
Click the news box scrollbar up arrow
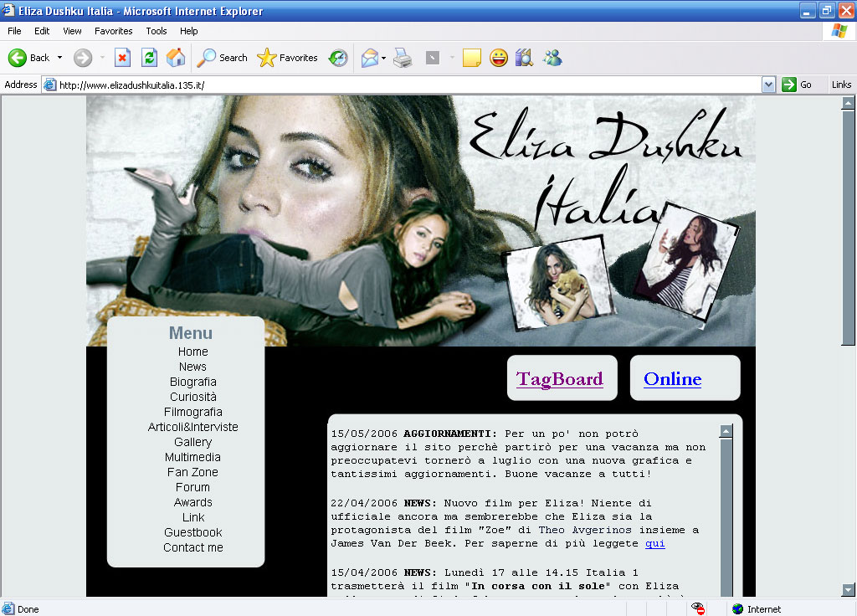[x=726, y=431]
